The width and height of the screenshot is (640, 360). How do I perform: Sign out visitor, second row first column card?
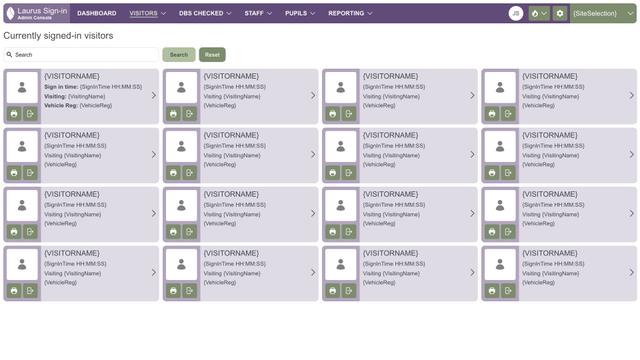30,173
